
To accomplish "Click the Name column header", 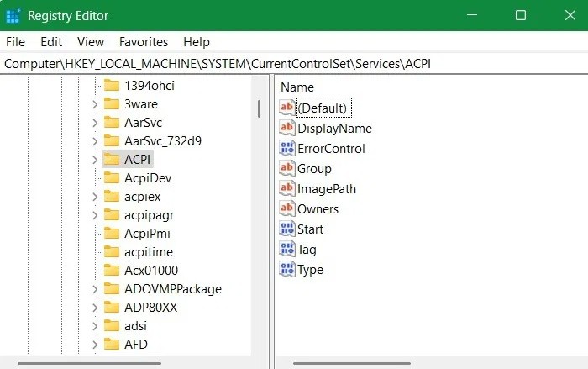I will tap(297, 87).
